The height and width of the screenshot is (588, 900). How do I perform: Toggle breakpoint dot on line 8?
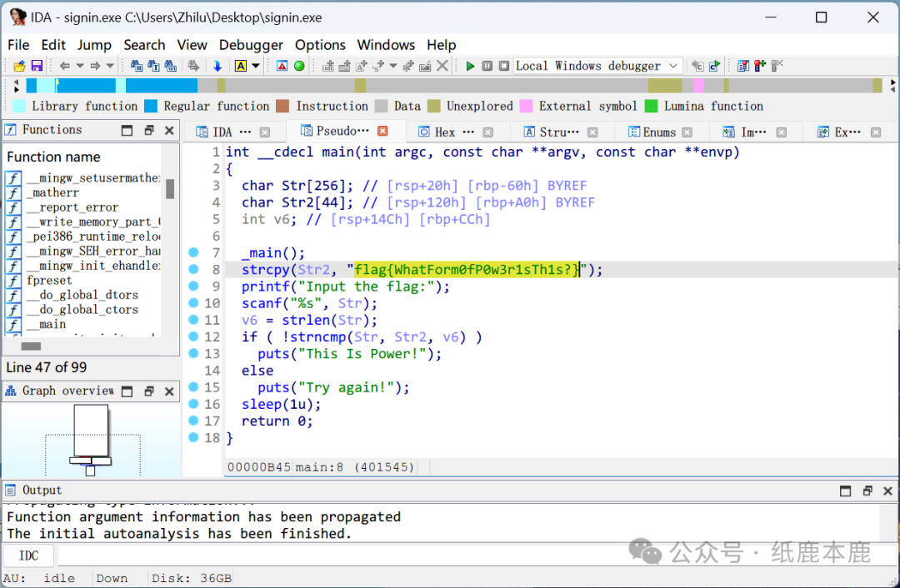point(193,269)
